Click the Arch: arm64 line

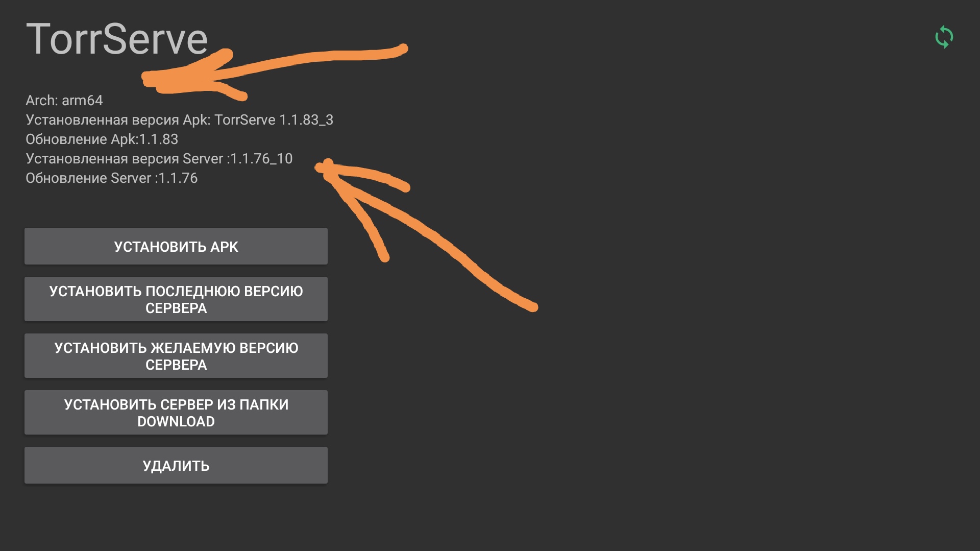coord(64,101)
